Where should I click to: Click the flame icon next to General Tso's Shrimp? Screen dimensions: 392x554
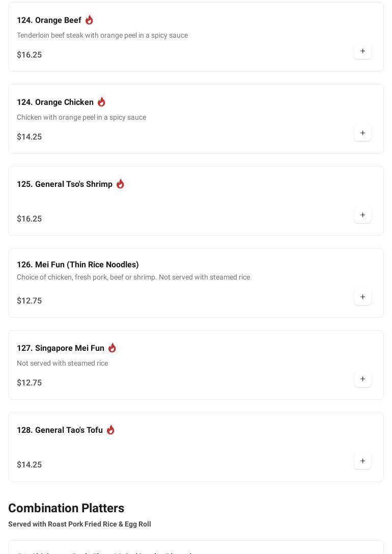coord(120,184)
